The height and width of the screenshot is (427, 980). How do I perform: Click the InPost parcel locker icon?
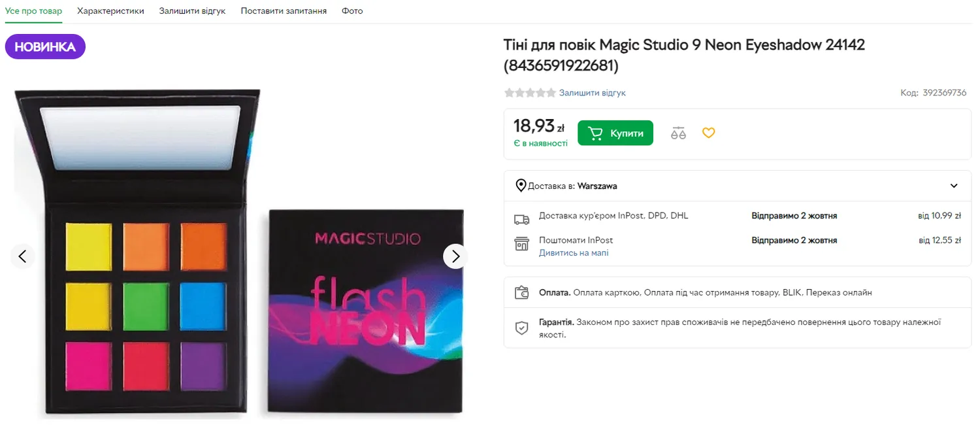pos(521,244)
